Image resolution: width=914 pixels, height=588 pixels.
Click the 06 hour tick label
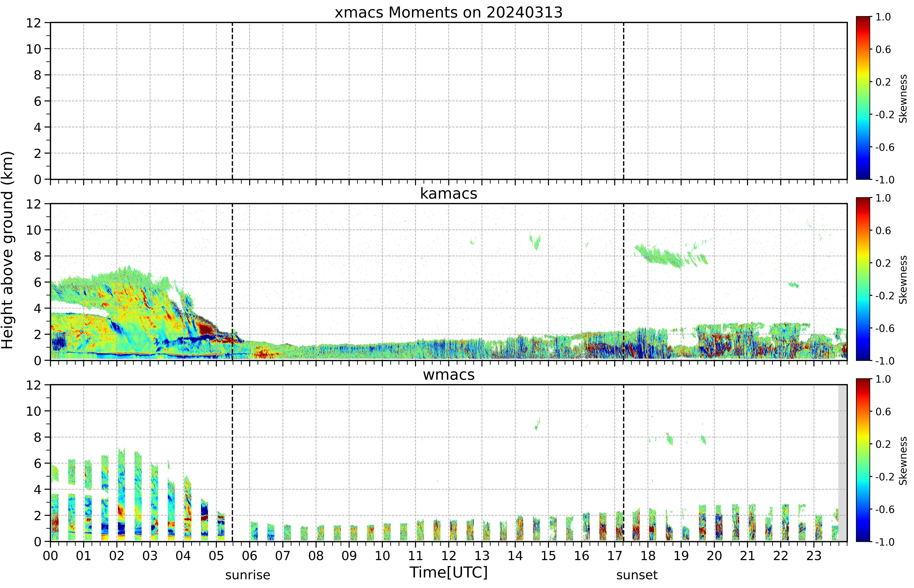coord(249,556)
